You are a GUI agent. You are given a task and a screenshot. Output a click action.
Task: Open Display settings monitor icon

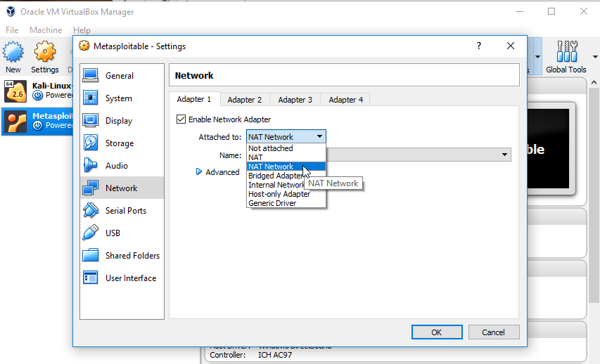click(x=91, y=120)
